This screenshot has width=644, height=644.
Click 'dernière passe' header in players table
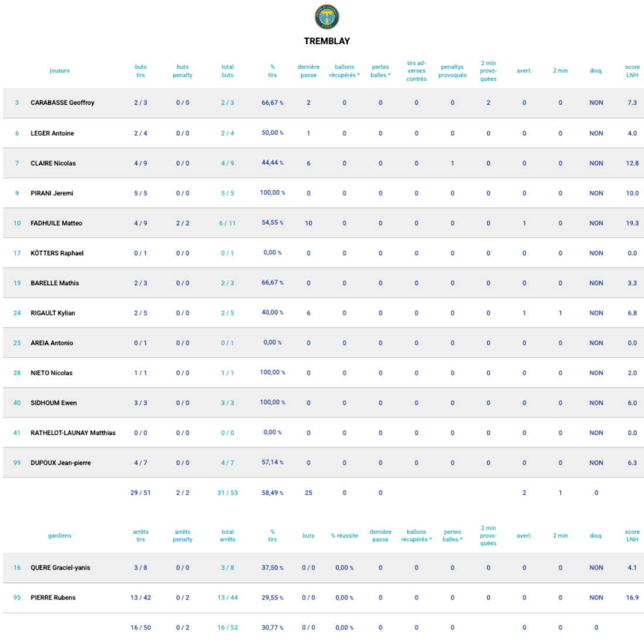point(309,71)
